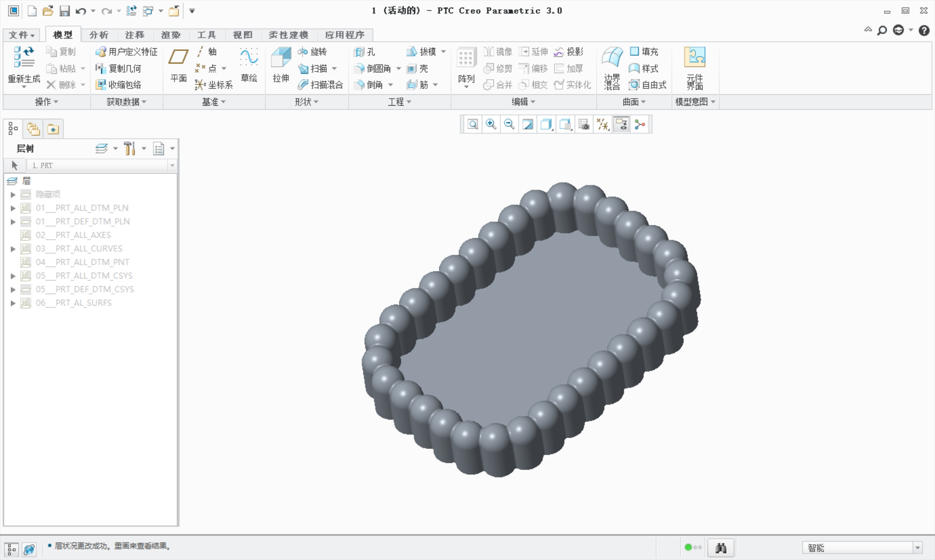
Task: Click the Pattern (阵列) tool
Action: [x=466, y=65]
